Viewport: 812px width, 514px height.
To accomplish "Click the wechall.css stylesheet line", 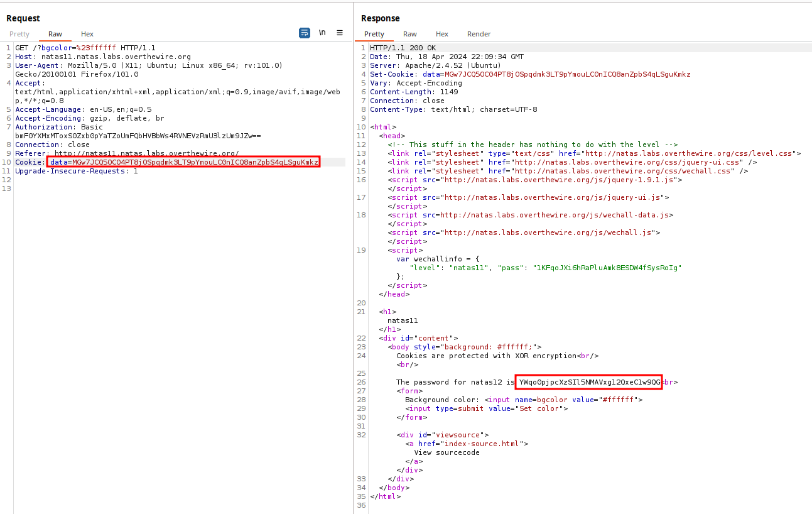I will point(568,171).
